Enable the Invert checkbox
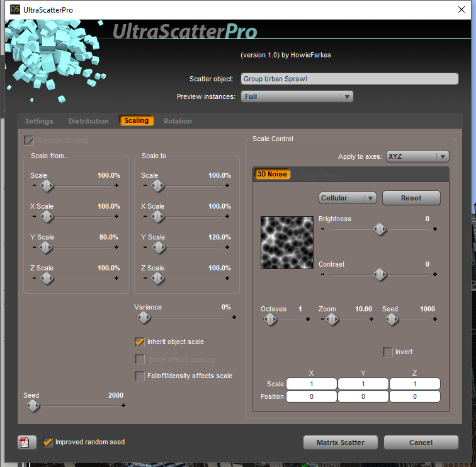 point(388,352)
